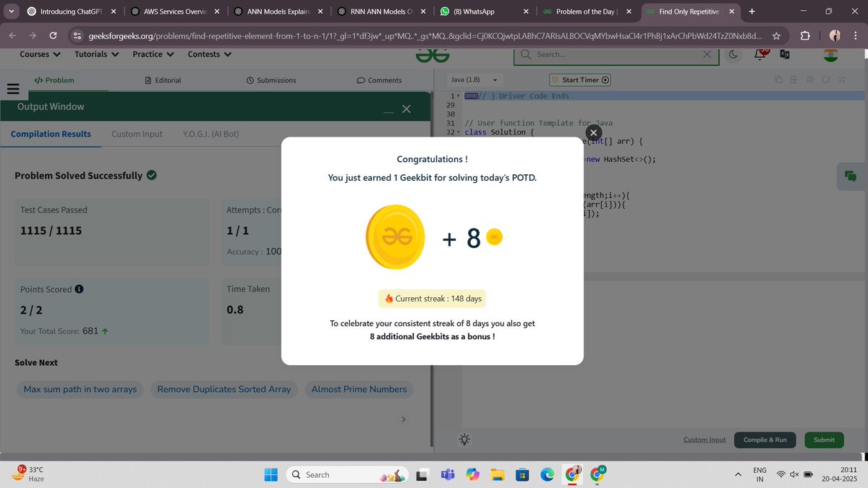Viewport: 868px width, 488px height.
Task: Open browser extensions puzzle icon
Action: 805,35
